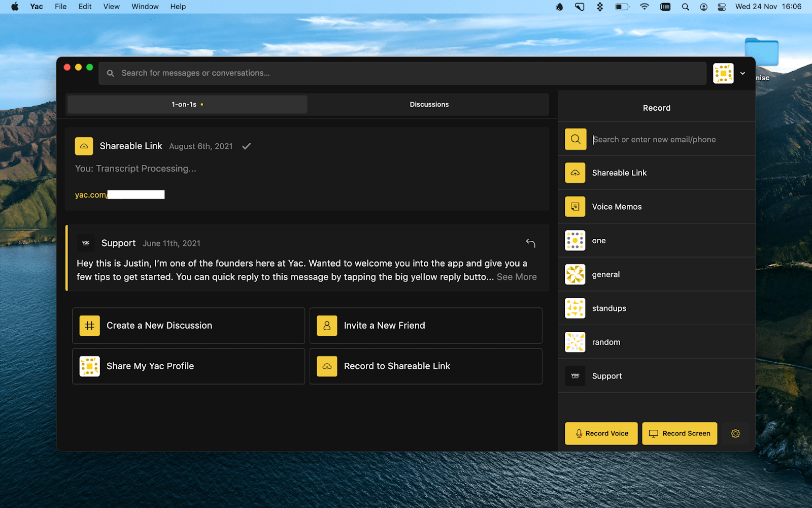812x508 pixels.
Task: Click the Support Yac avatar in the message
Action: coord(86,243)
